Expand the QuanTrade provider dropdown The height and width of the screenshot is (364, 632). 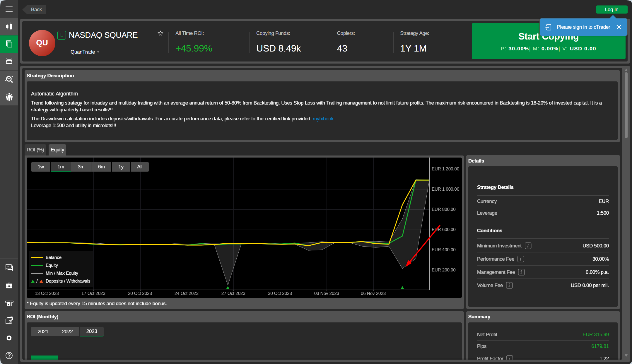85,52
